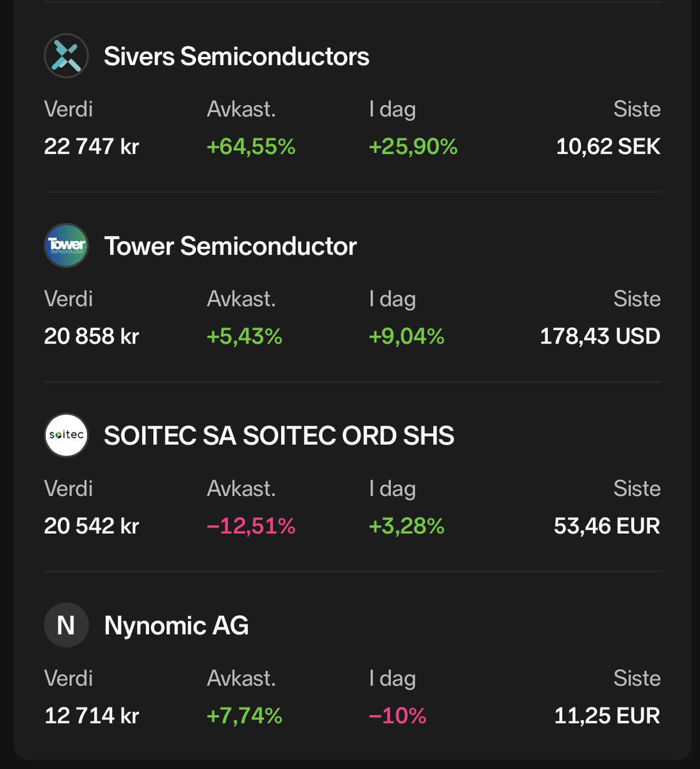The width and height of the screenshot is (700, 769).
Task: Click the Soitec logo icon
Action: coord(66,436)
